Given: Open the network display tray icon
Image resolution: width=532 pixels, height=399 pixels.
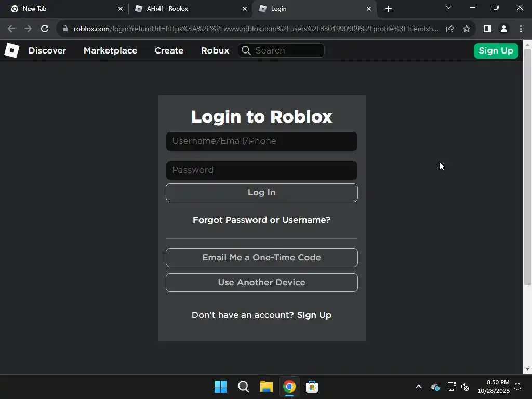Looking at the screenshot, I should coord(451,387).
